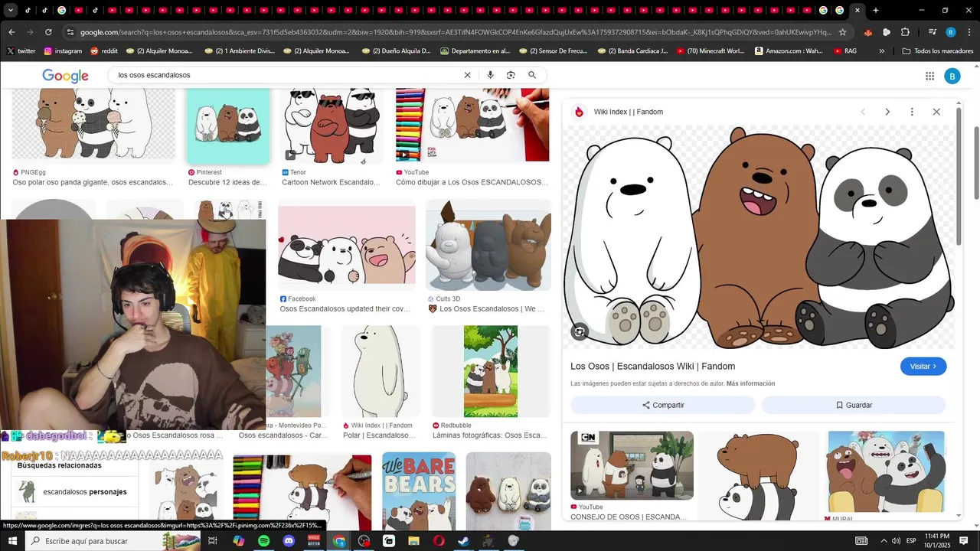Open the large three bears preview image
The height and width of the screenshot is (551, 980).
[759, 237]
